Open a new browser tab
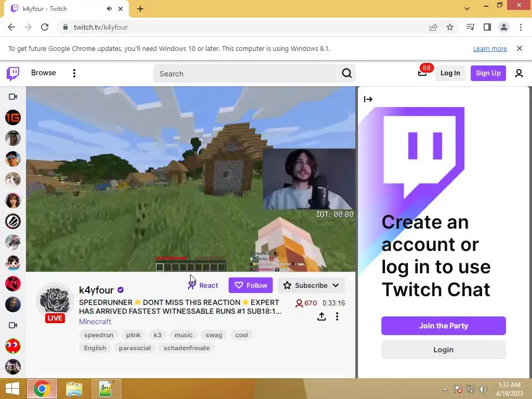Viewport: 532px width, 399px height. click(x=140, y=9)
